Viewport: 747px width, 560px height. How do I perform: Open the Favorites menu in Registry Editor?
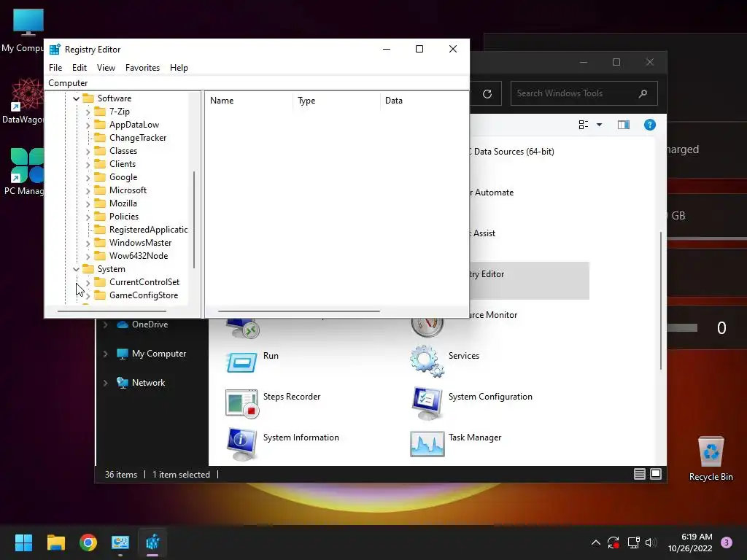[x=142, y=68]
